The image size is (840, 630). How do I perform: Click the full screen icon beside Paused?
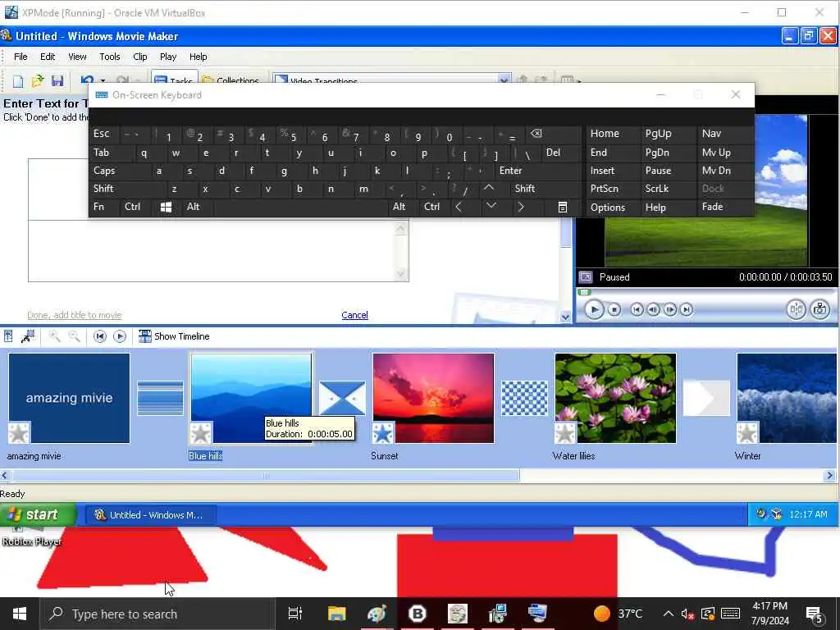(x=586, y=277)
